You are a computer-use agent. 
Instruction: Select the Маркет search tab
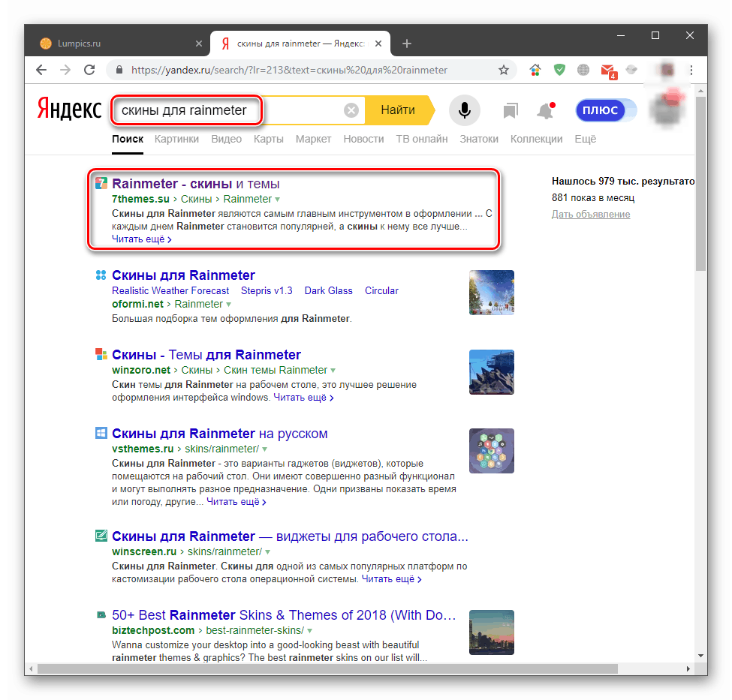(313, 139)
